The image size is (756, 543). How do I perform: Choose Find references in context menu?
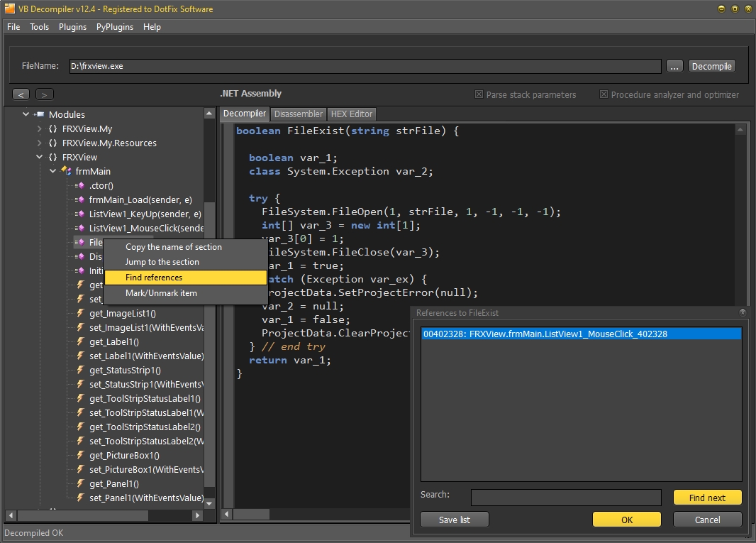point(186,278)
